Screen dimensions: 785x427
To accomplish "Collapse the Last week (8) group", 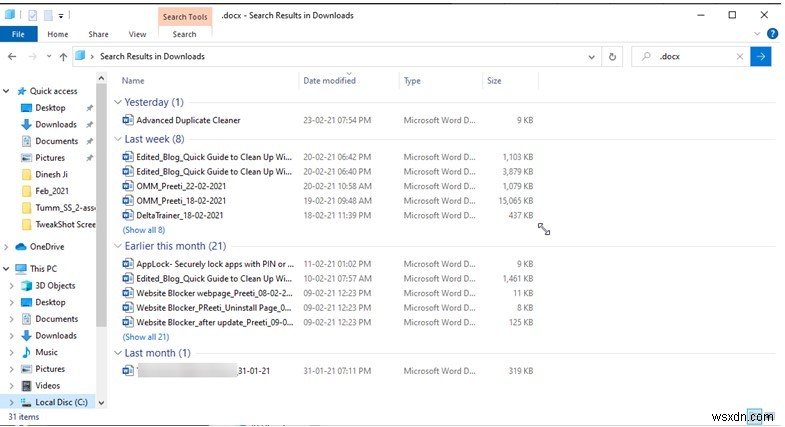I will pyautogui.click(x=118, y=139).
